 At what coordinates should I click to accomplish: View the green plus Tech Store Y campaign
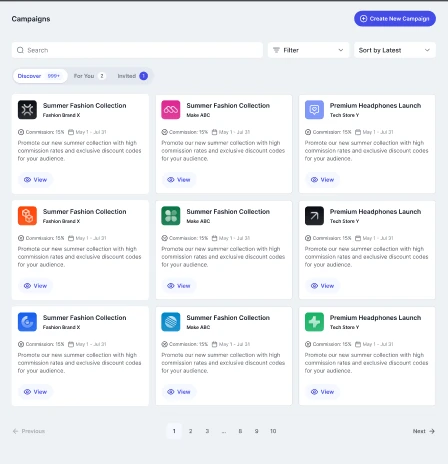(322, 392)
